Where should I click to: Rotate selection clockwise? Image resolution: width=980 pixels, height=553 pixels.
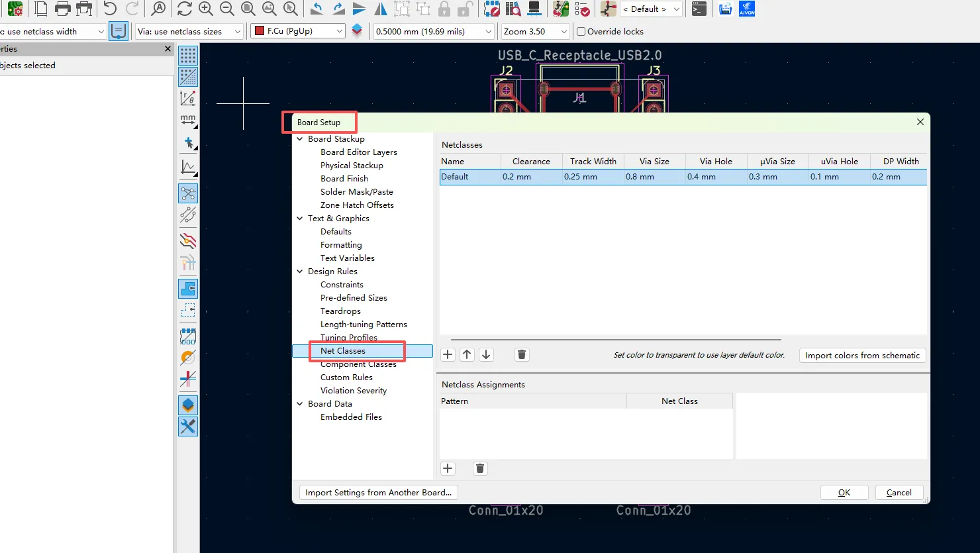coord(338,9)
